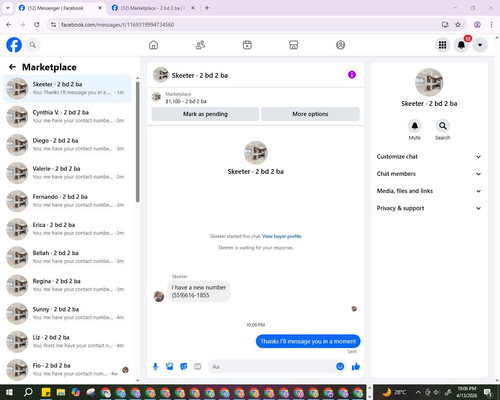Expand Privacy & support section
This screenshot has height=400, width=500.
[429, 208]
